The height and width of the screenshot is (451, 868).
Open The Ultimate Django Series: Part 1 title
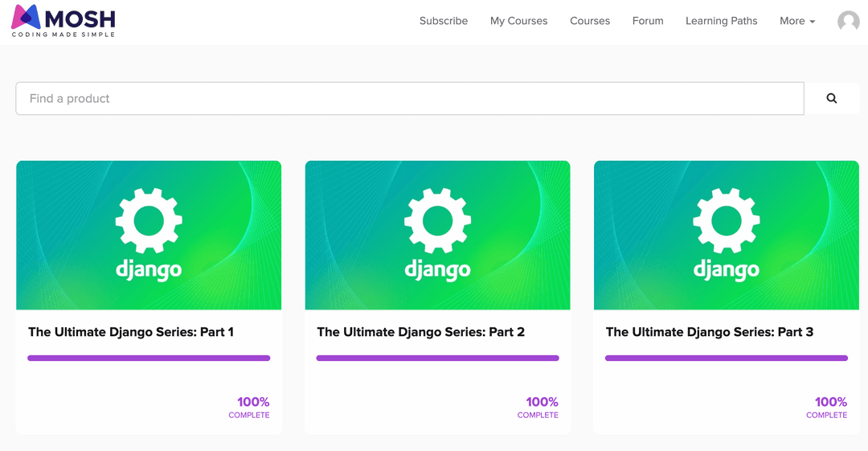pyautogui.click(x=131, y=332)
